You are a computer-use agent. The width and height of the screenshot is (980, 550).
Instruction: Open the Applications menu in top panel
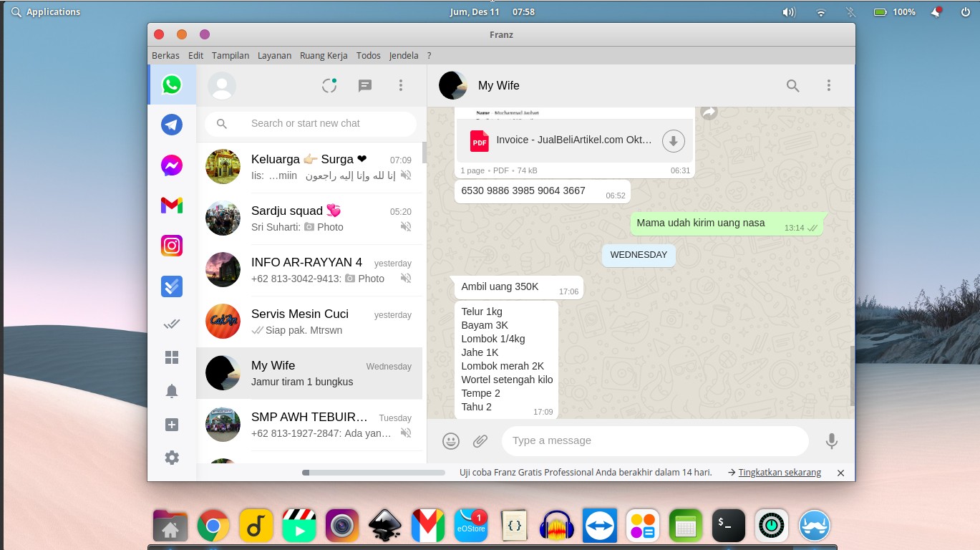[x=46, y=11]
